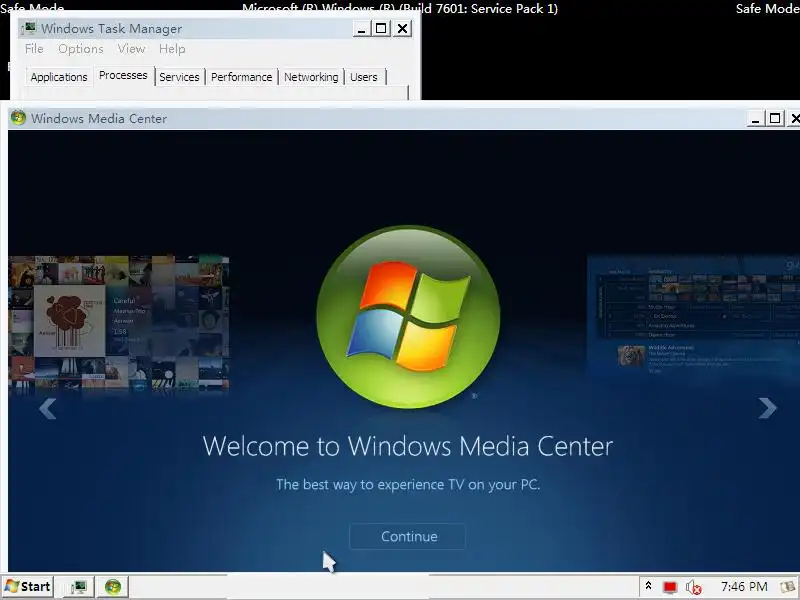Minimize the Windows Media Center window
800x600 pixels.
755,119
